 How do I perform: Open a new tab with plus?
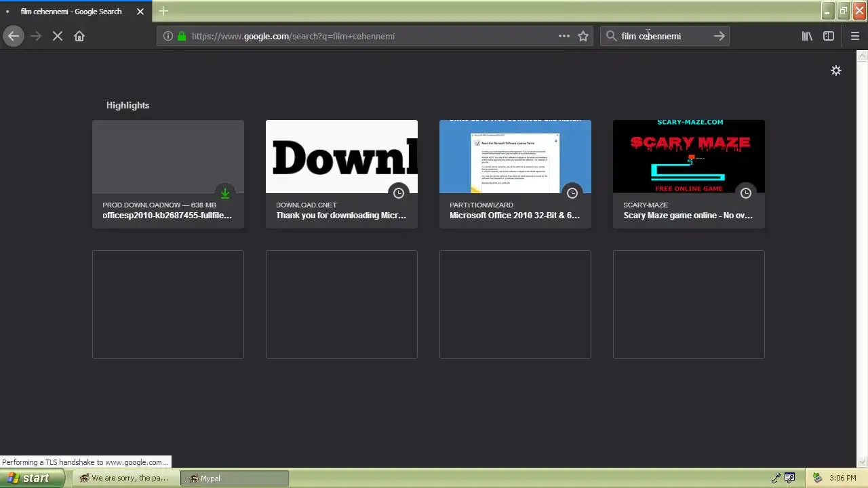(x=163, y=12)
